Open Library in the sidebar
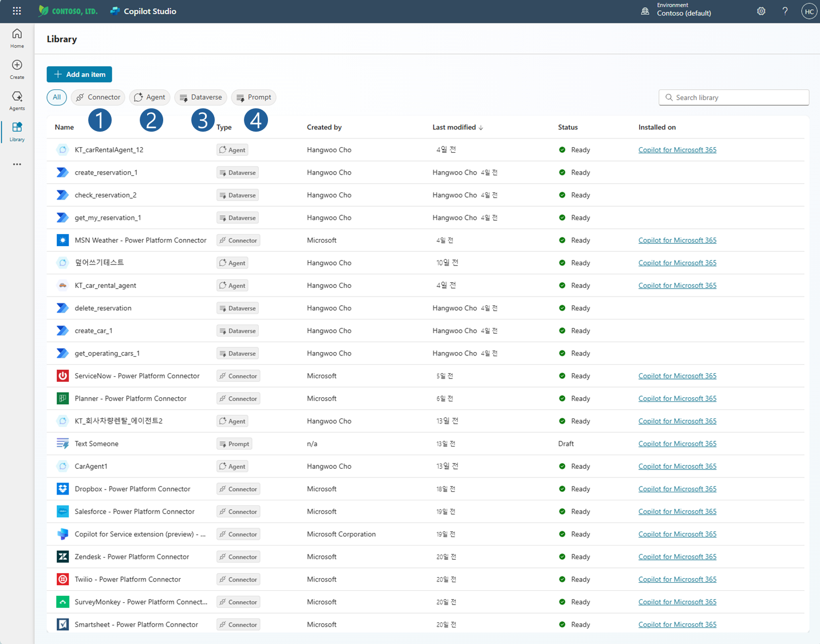820x644 pixels. coord(17,132)
